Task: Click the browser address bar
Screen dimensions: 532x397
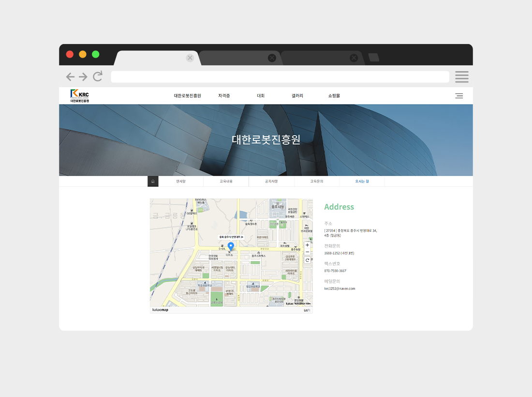Action: click(280, 76)
